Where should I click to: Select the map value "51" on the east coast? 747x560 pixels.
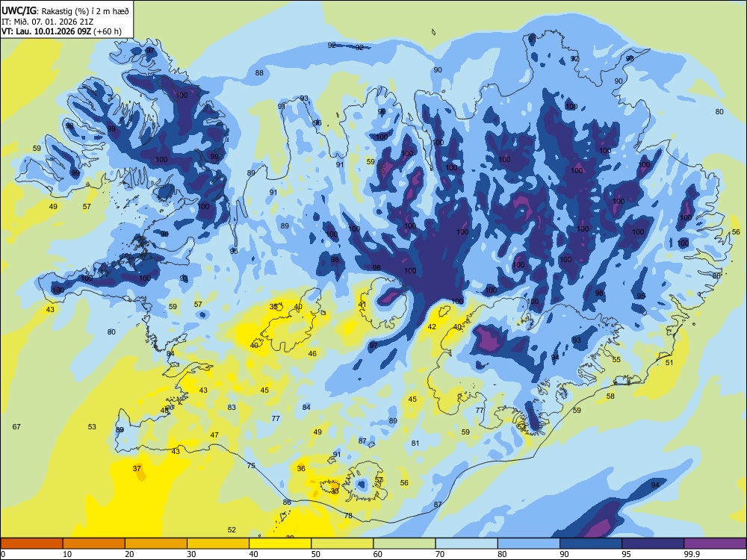669,362
